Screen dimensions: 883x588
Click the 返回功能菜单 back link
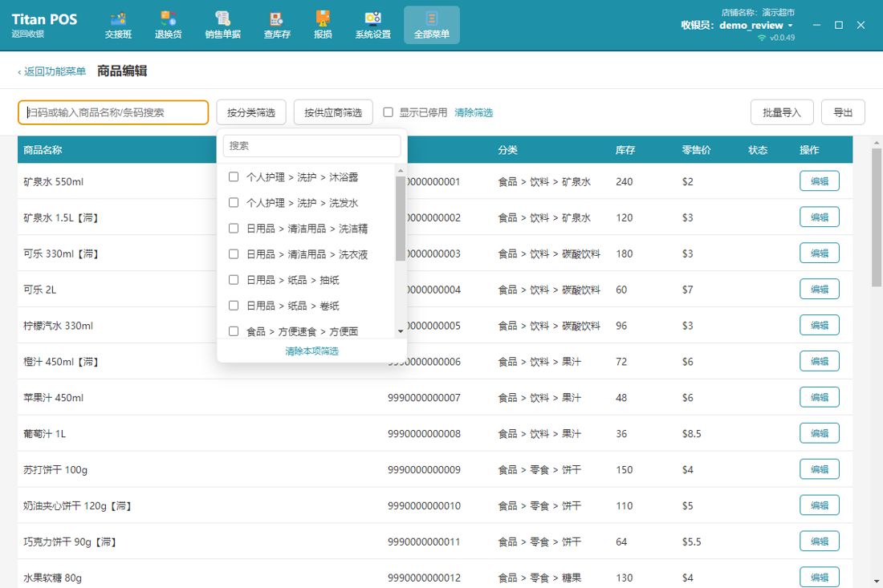[x=52, y=71]
